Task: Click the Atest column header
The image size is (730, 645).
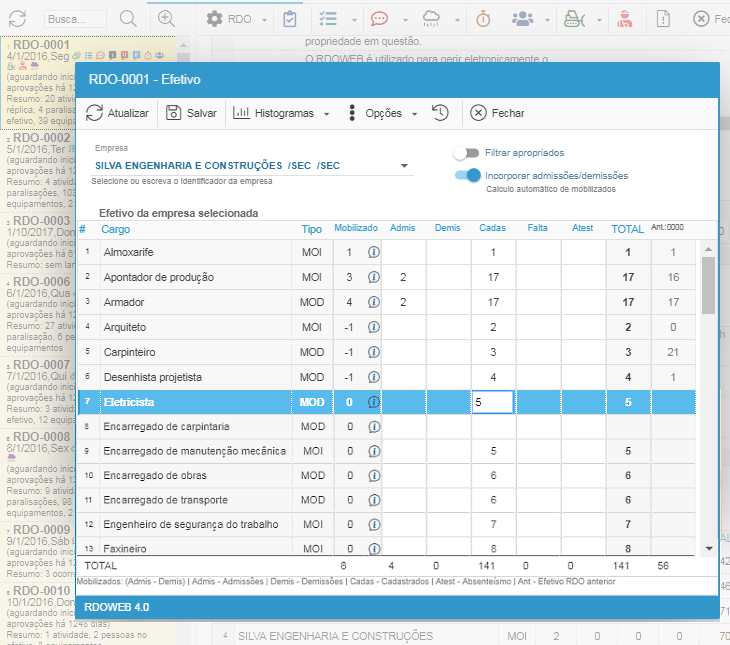Action: coord(582,228)
